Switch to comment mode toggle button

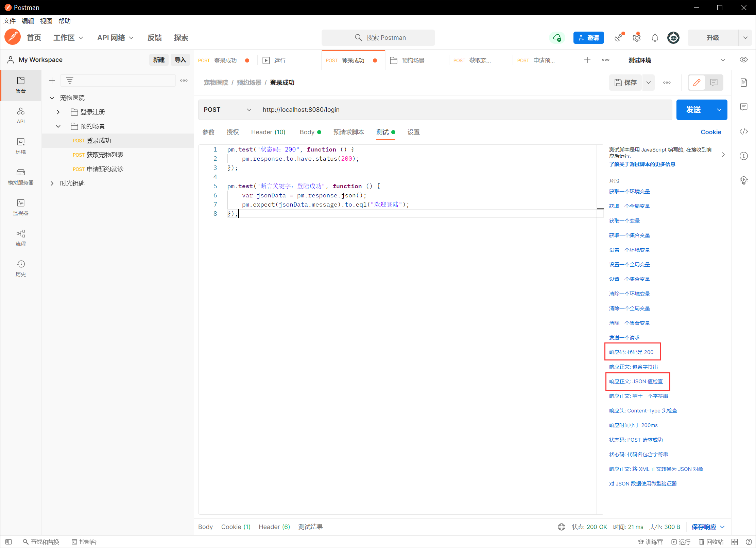click(x=714, y=83)
